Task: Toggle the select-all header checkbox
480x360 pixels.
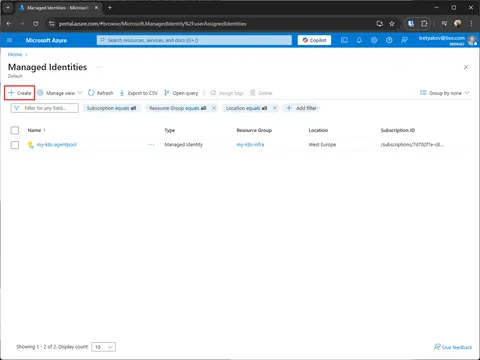Action: 15,130
